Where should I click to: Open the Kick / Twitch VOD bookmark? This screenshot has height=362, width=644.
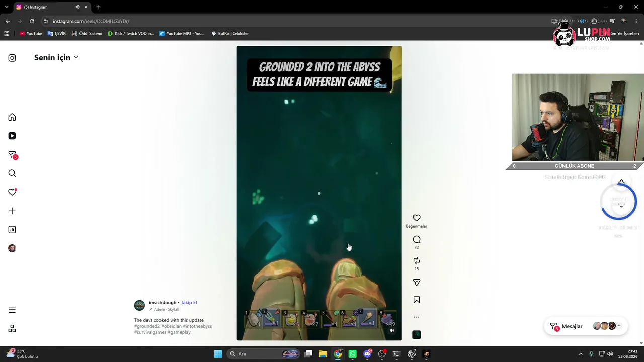click(131, 34)
